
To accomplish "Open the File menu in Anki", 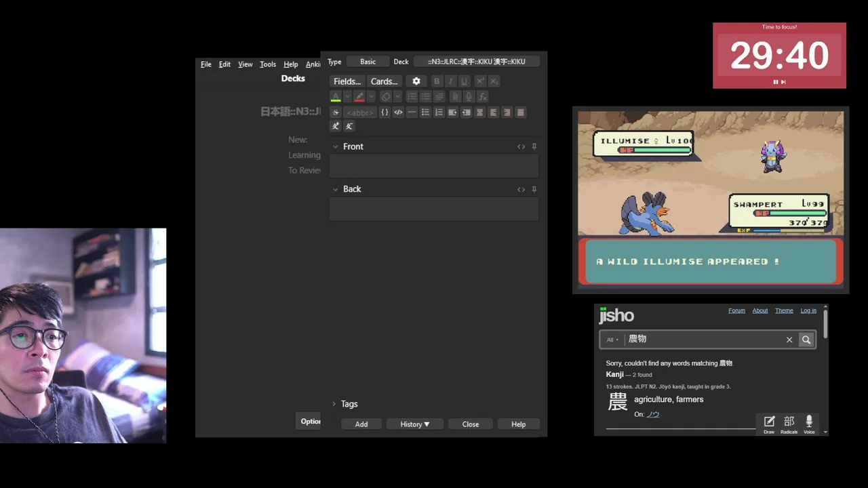I will (206, 64).
